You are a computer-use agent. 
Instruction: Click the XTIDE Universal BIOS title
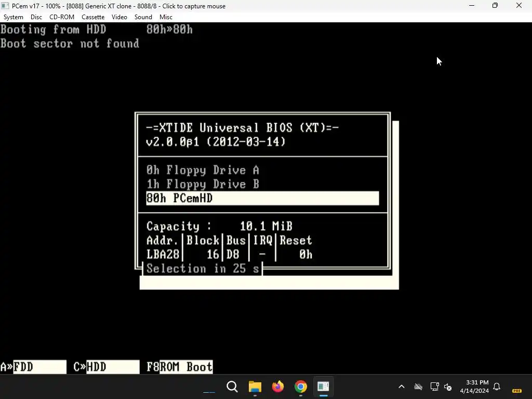(x=242, y=128)
